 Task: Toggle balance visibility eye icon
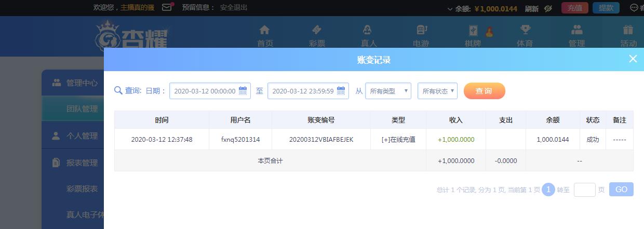click(547, 8)
